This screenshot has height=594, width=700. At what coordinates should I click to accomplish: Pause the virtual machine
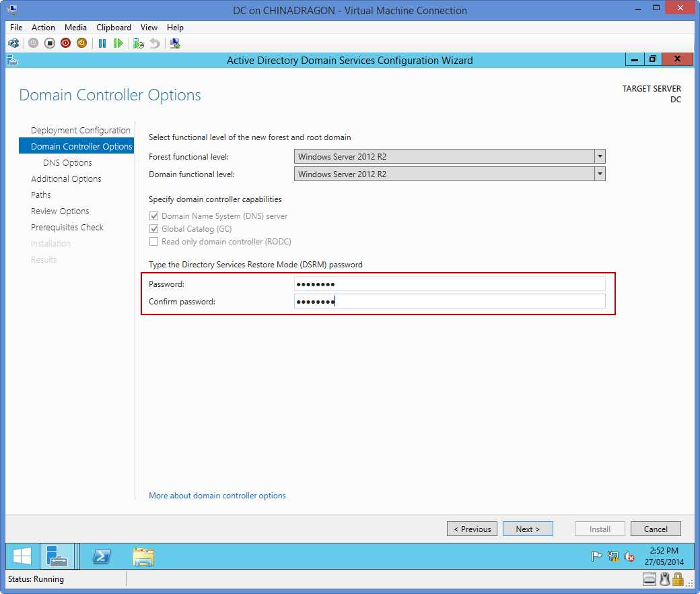pos(102,43)
